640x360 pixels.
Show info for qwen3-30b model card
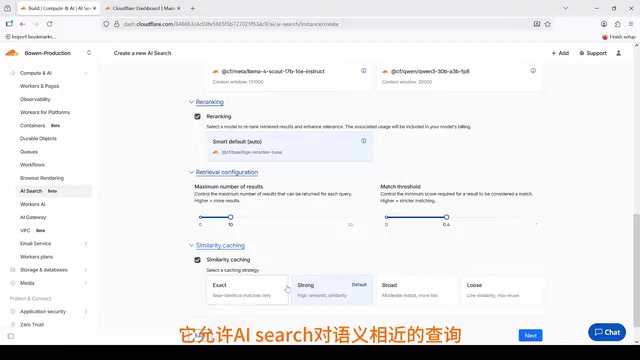point(533,71)
